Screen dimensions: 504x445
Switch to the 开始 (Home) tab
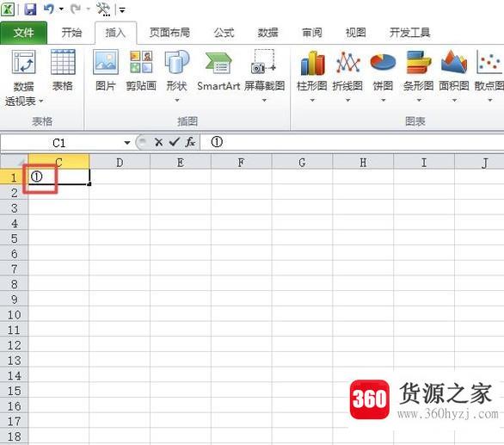point(71,33)
